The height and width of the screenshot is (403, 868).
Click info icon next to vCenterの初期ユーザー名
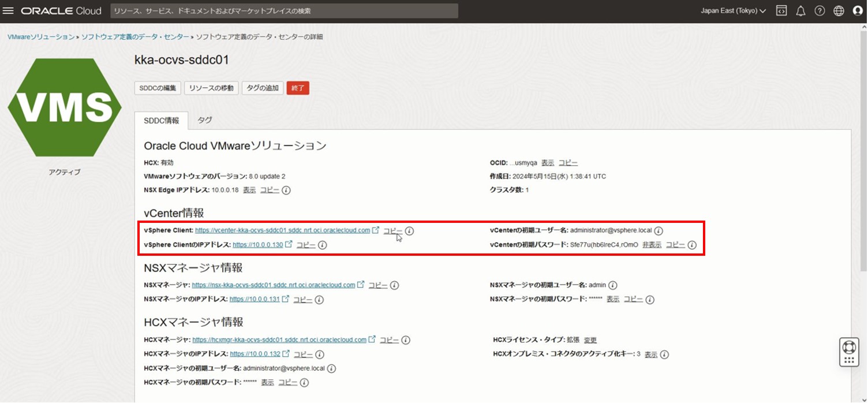pos(659,230)
